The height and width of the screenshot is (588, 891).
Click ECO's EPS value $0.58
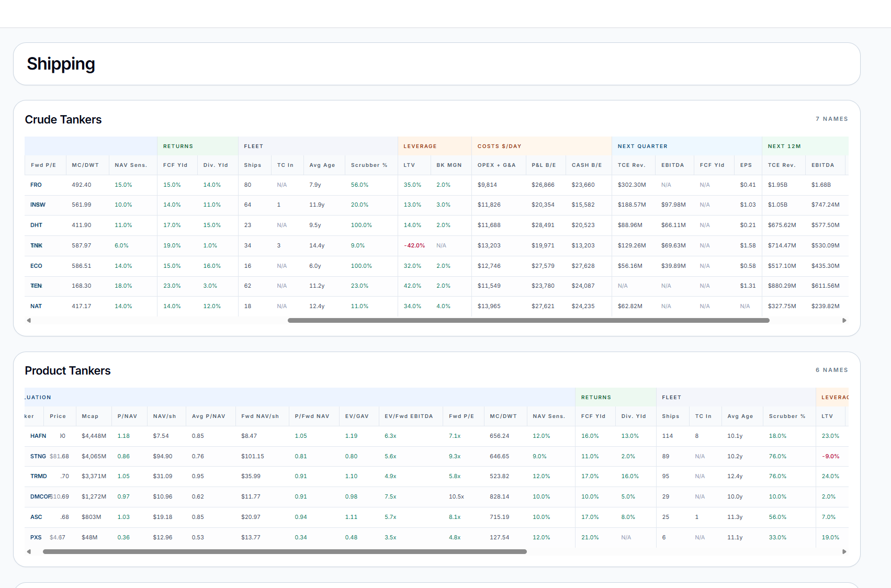tap(748, 266)
